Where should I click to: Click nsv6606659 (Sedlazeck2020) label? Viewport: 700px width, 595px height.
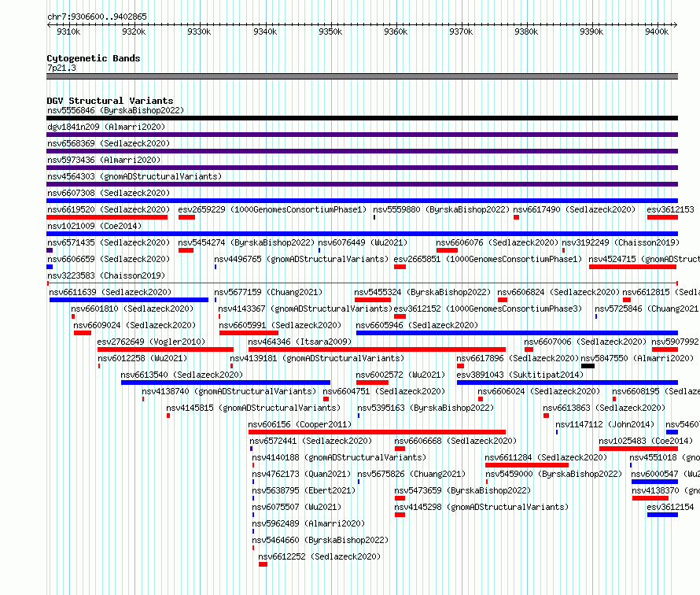pyautogui.click(x=109, y=259)
